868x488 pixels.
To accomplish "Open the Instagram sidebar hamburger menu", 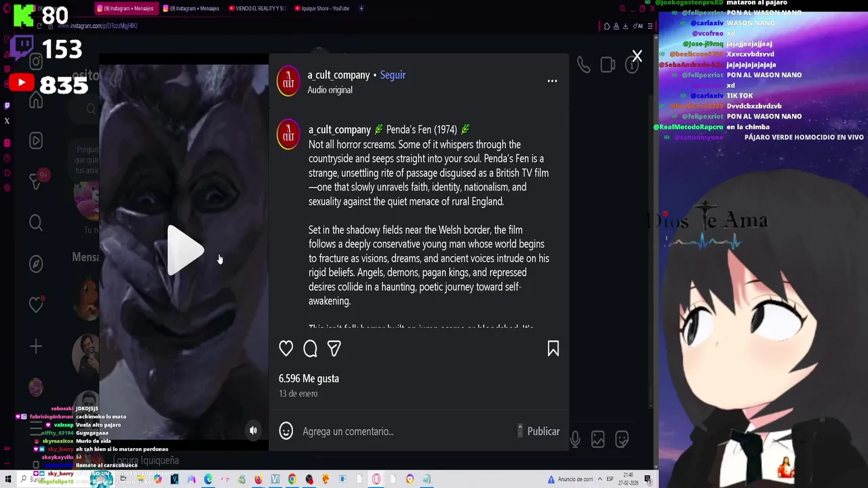I will 36,430.
